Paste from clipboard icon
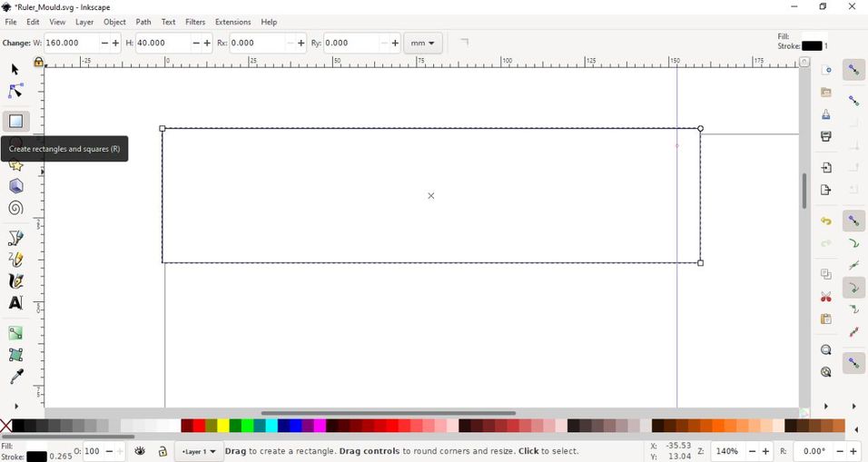 (x=826, y=319)
